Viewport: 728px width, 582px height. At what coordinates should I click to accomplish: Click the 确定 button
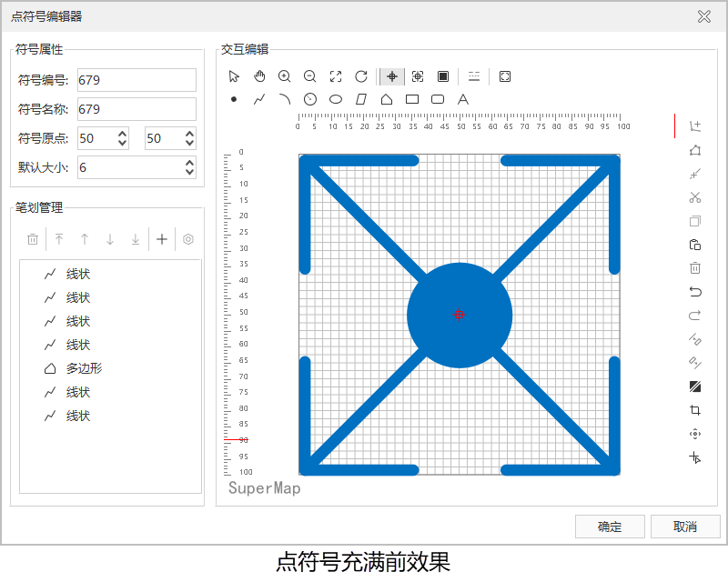coord(610,527)
